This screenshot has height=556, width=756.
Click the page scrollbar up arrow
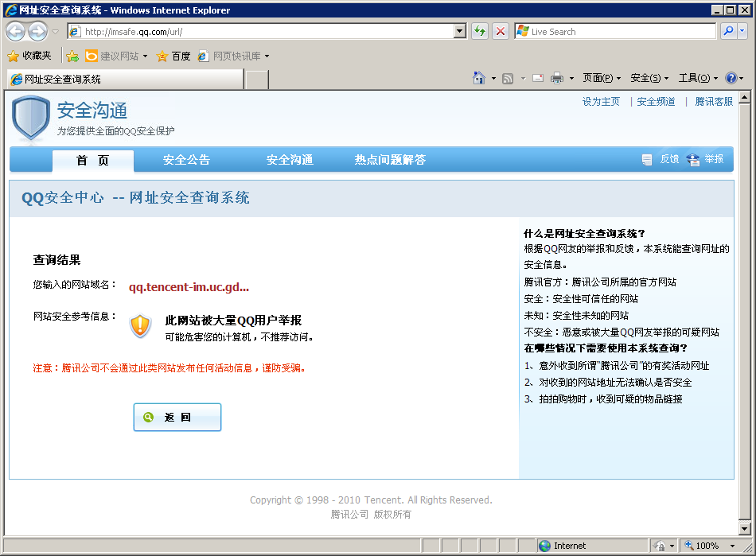[x=744, y=97]
